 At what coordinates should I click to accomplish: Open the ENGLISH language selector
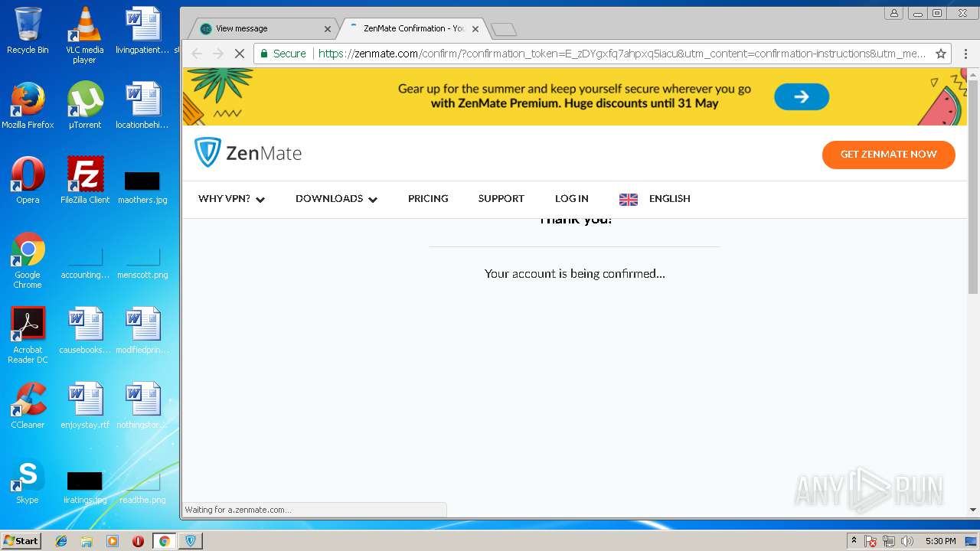click(x=655, y=199)
